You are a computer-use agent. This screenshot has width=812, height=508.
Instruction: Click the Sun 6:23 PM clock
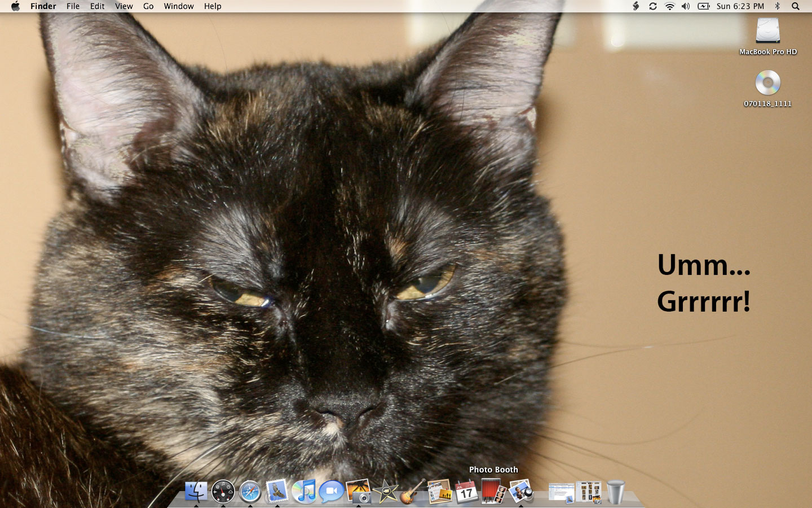(x=740, y=6)
